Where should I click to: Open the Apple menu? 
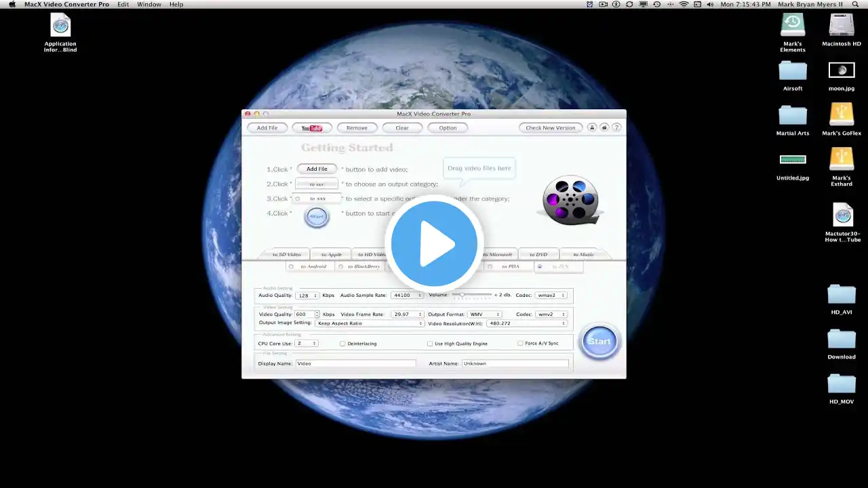[12, 4]
